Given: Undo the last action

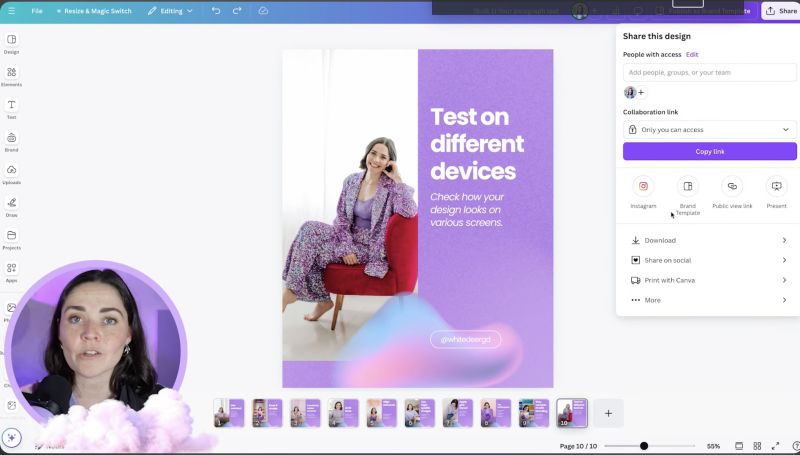Looking at the screenshot, I should [x=216, y=11].
